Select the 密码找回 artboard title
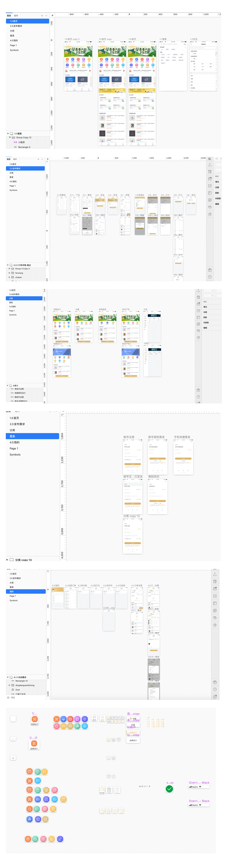Image resolution: width=227 pixels, height=868 pixels. pyautogui.click(x=154, y=477)
